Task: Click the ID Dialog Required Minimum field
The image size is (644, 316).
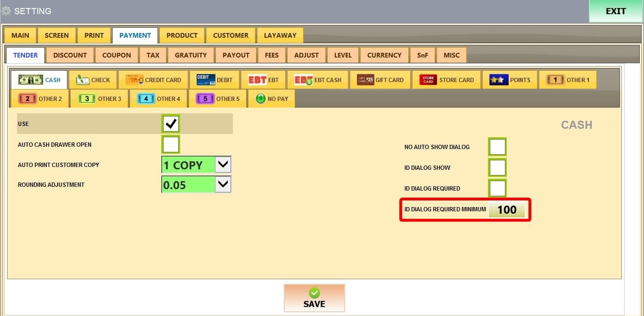Action: pyautogui.click(x=507, y=210)
